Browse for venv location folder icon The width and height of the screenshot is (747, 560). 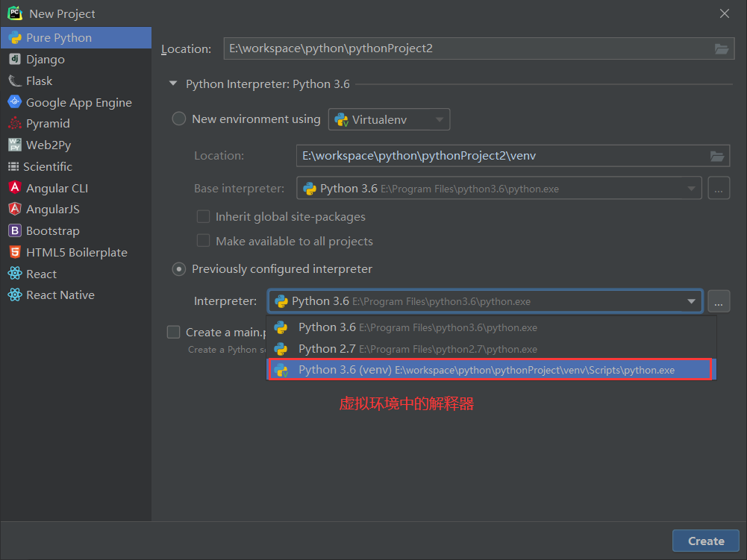(717, 156)
